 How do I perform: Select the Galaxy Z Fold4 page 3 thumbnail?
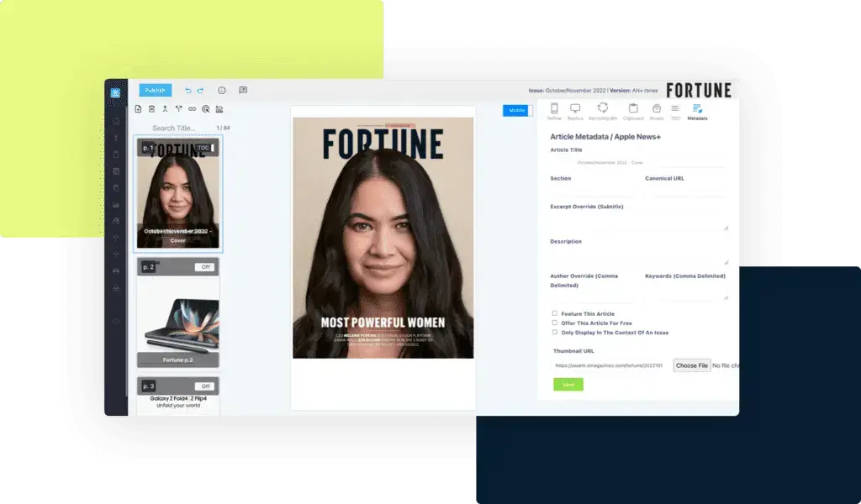tap(178, 396)
